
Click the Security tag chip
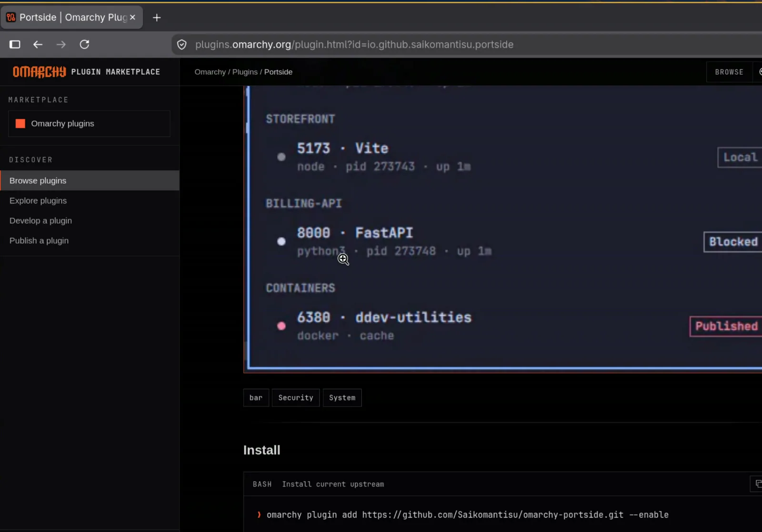coord(296,398)
